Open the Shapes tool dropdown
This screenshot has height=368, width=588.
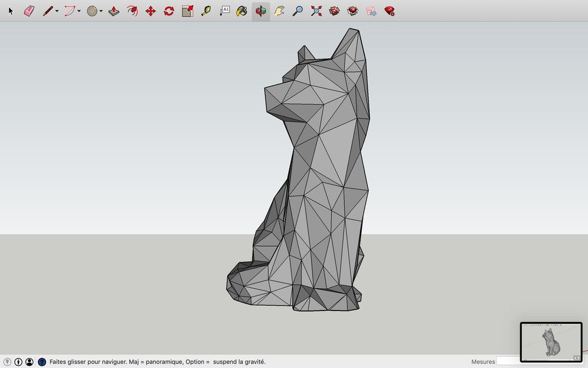point(100,10)
